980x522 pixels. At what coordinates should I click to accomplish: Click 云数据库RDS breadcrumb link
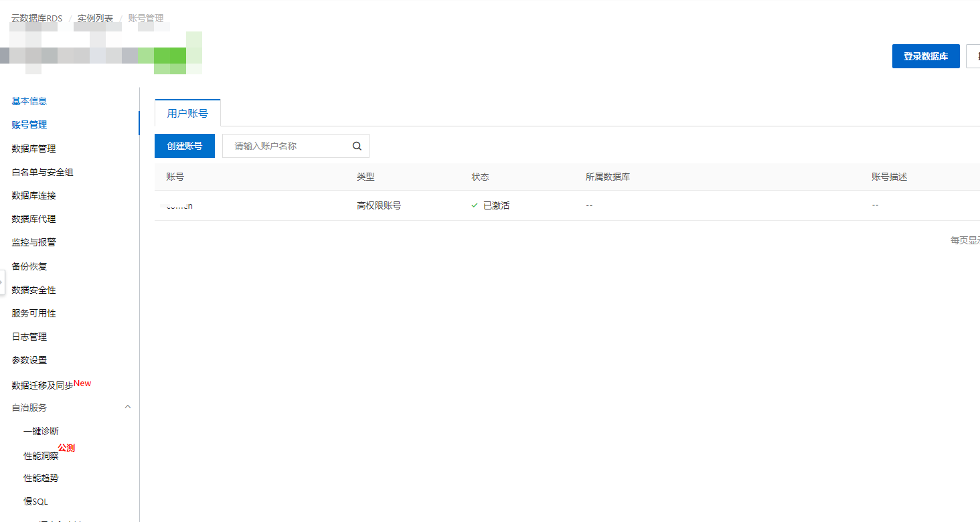click(37, 18)
